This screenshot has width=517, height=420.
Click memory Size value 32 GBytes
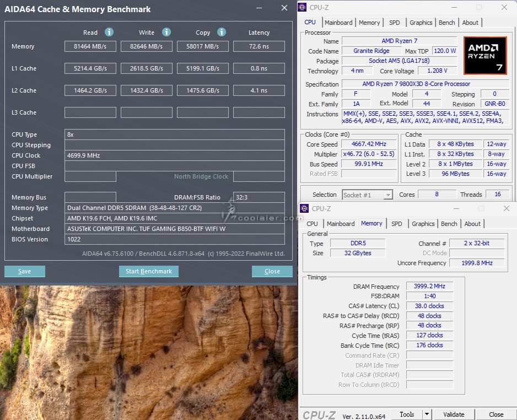tap(358, 253)
